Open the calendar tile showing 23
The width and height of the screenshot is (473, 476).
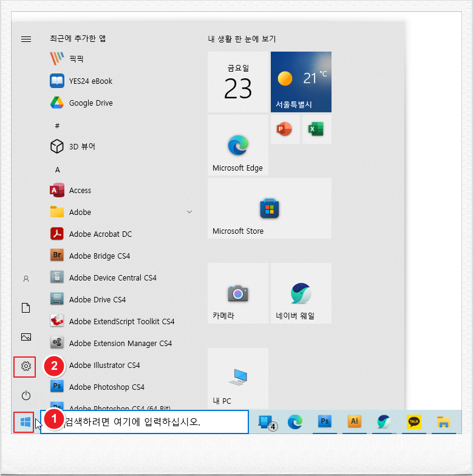(x=238, y=82)
